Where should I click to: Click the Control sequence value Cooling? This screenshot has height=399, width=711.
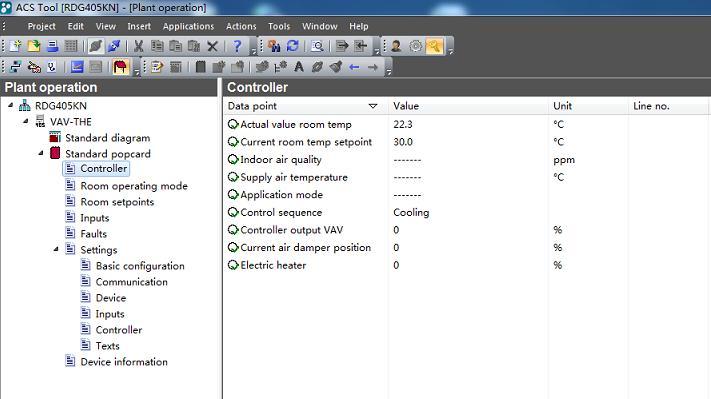411,213
